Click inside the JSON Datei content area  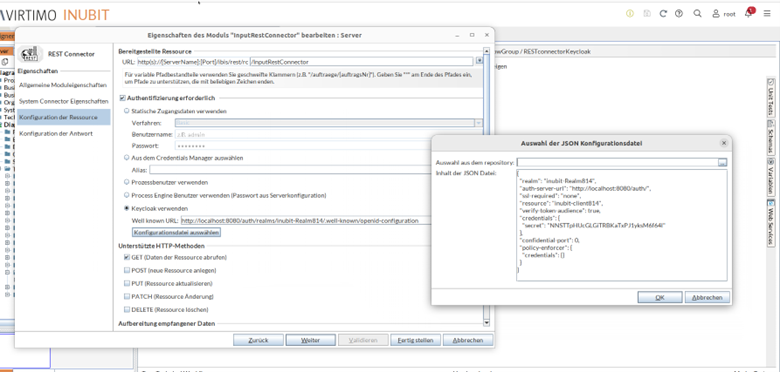621,225
